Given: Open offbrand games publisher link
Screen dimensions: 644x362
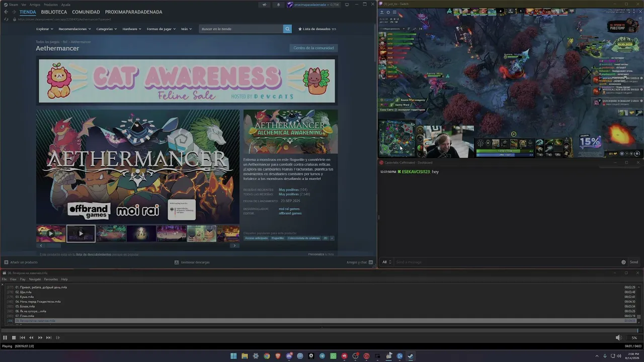Looking at the screenshot, I should pyautogui.click(x=290, y=213).
